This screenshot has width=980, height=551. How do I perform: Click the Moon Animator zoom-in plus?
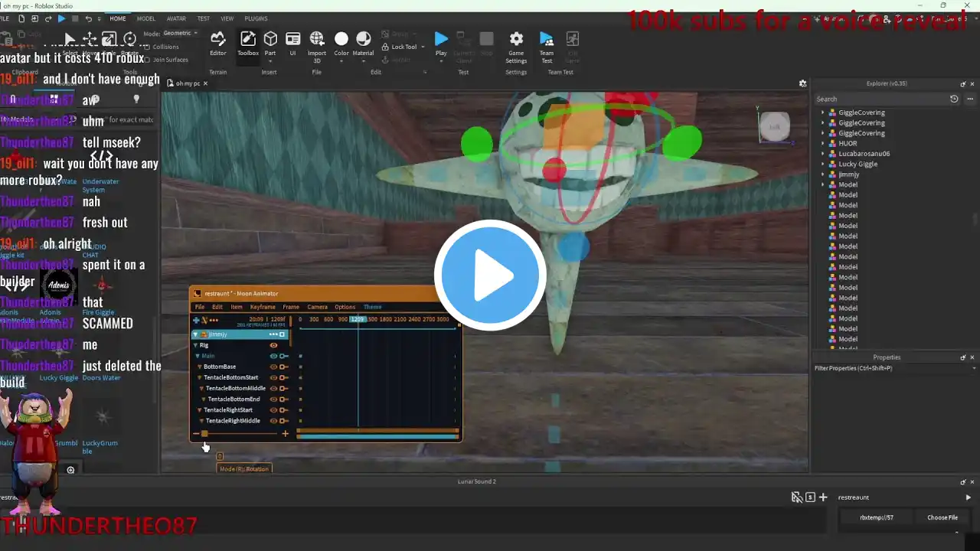coord(286,434)
